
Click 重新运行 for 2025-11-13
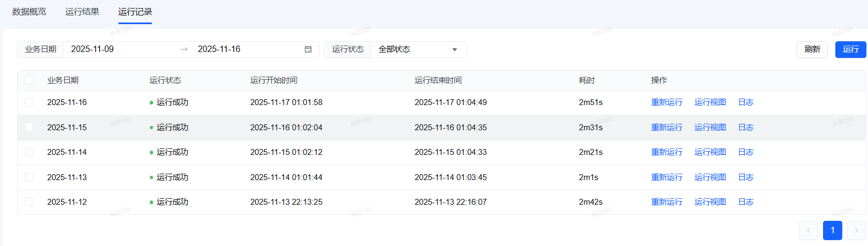(x=667, y=177)
